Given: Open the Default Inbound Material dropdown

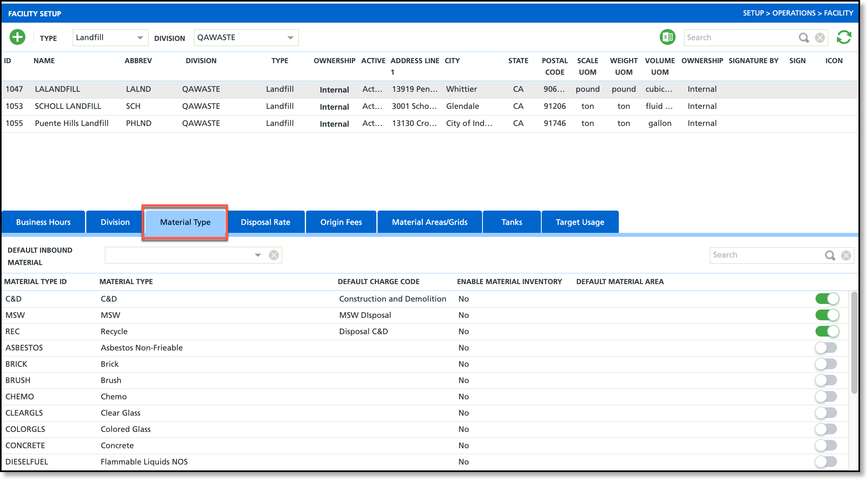Looking at the screenshot, I should pyautogui.click(x=258, y=255).
